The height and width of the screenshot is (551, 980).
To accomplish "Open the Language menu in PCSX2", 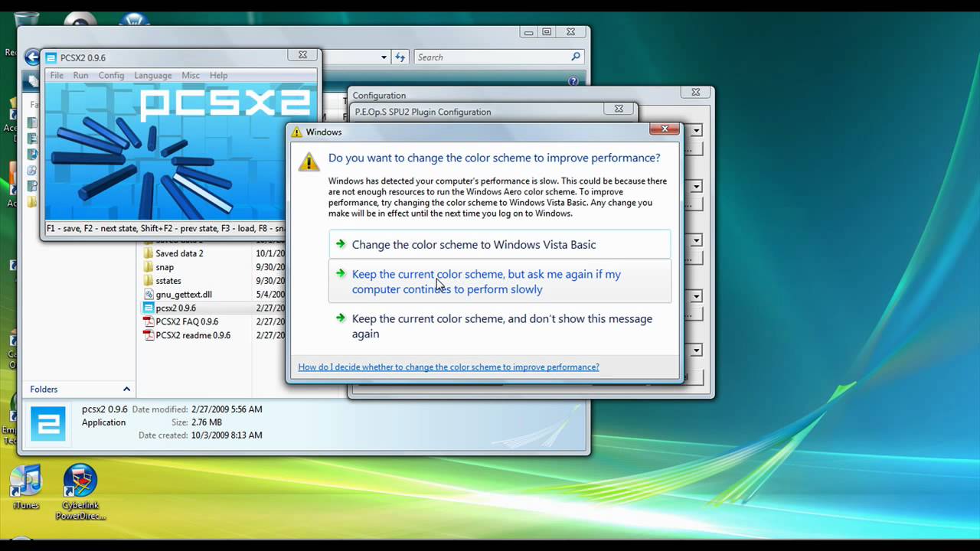I will coord(152,76).
